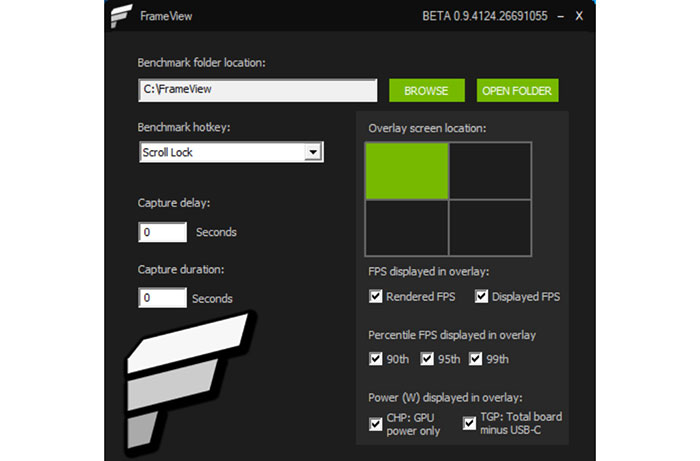Image resolution: width=700 pixels, height=461 pixels.
Task: Toggle the Displayed FPS checkbox
Action: tap(481, 296)
